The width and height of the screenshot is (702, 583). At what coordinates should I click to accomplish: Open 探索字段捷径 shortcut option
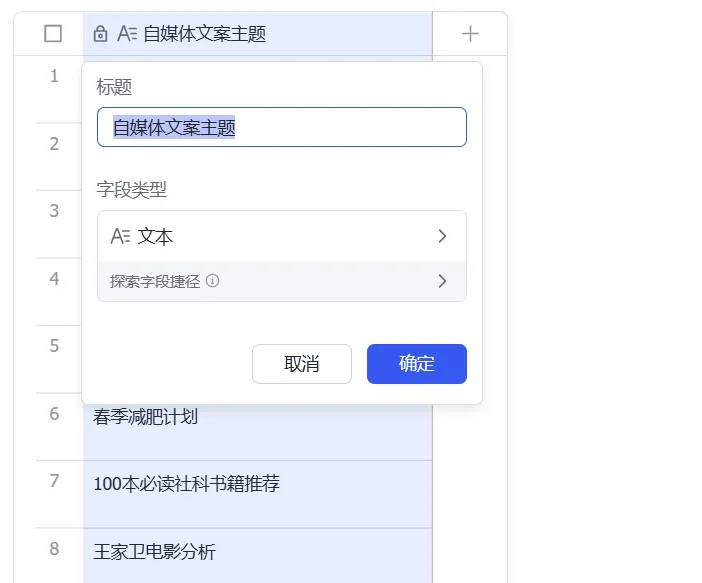click(x=282, y=281)
